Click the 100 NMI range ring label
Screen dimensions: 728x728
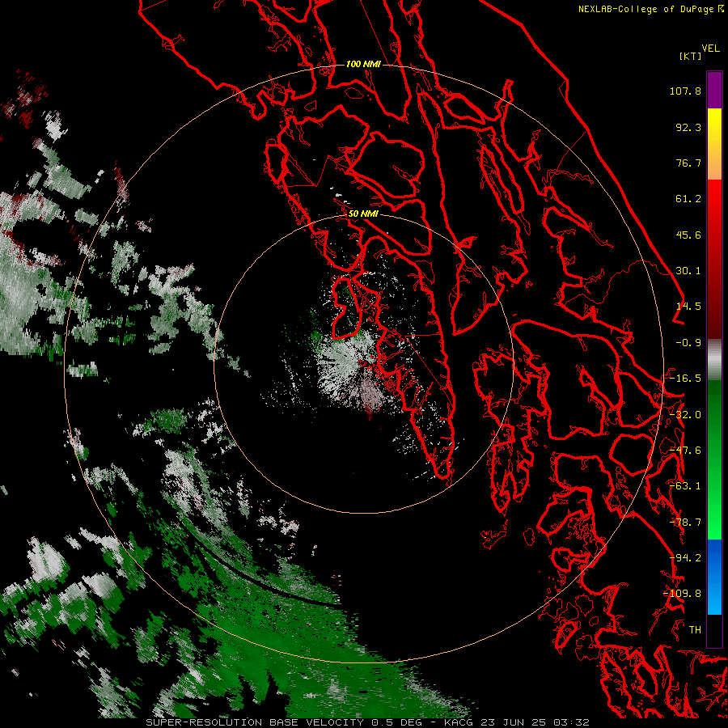tap(363, 64)
